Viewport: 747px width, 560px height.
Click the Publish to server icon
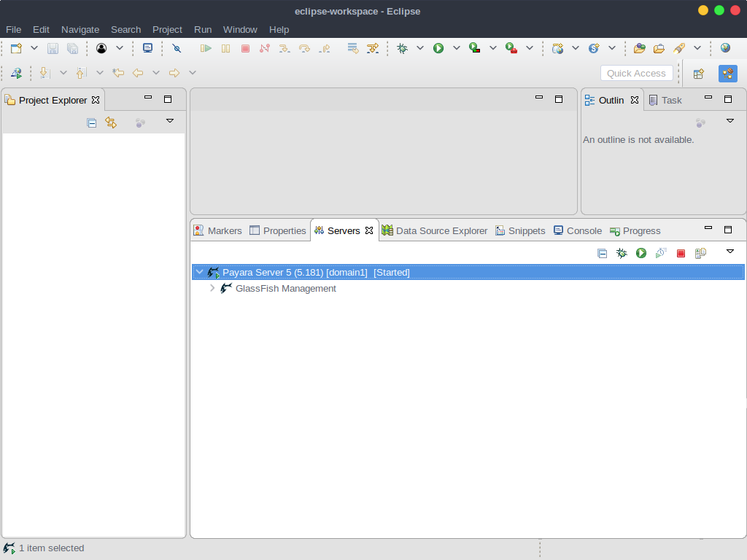coord(700,253)
